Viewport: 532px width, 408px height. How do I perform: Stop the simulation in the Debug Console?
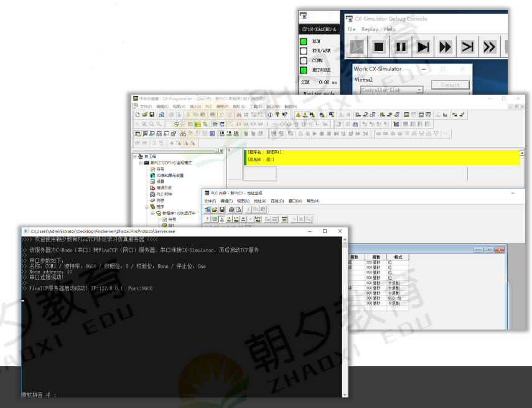379,47
